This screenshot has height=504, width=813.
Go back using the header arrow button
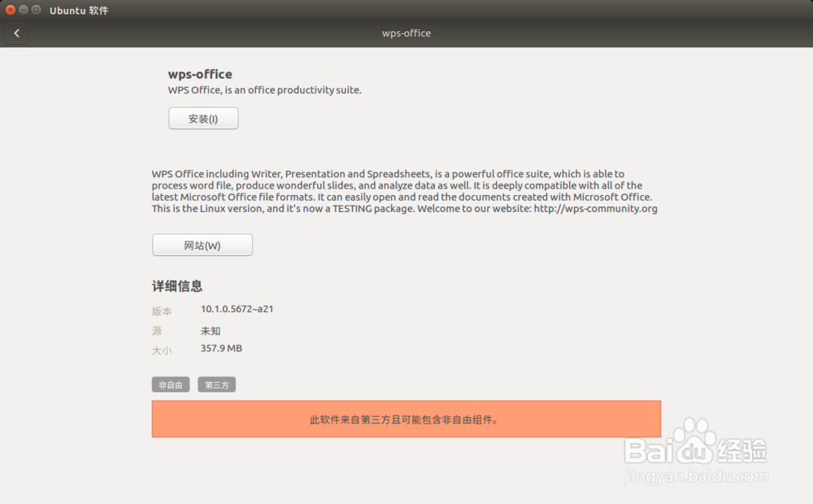16,33
